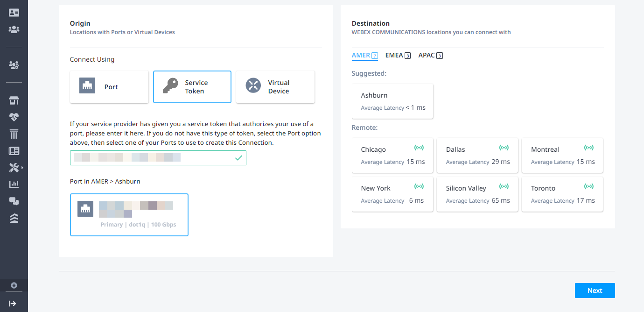
Task: Switch to the APAC region tab
Action: click(x=431, y=55)
